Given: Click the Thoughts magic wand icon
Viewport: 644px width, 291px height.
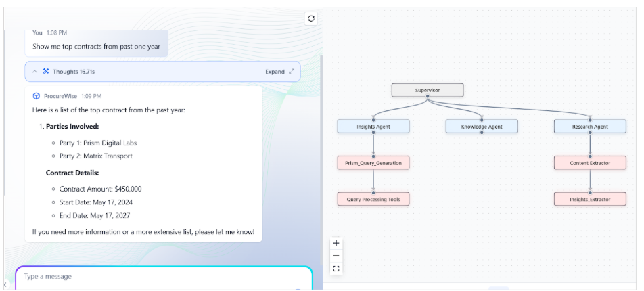Looking at the screenshot, I should [x=46, y=72].
